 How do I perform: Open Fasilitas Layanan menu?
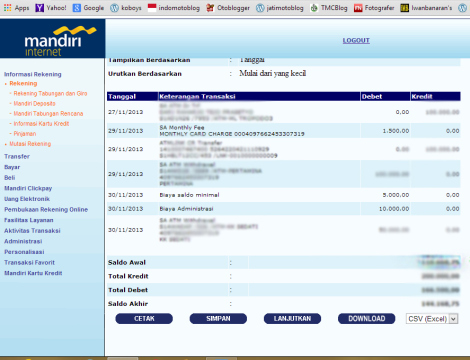click(29, 220)
